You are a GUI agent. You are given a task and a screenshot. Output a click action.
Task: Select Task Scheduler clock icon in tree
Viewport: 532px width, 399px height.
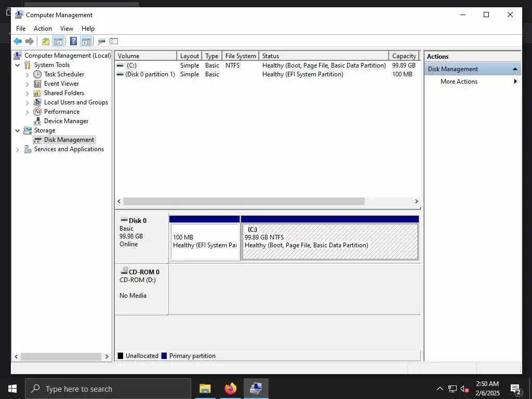tap(37, 74)
